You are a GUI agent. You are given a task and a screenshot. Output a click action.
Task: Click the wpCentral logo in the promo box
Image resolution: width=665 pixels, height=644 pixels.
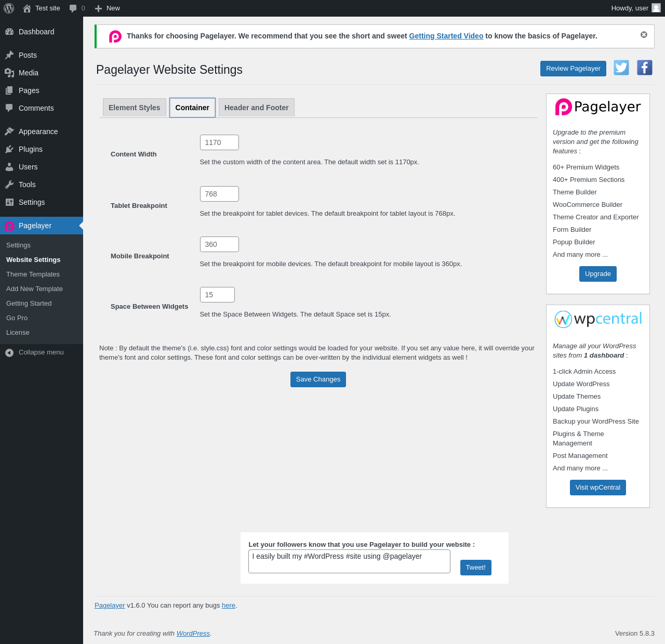point(598,319)
